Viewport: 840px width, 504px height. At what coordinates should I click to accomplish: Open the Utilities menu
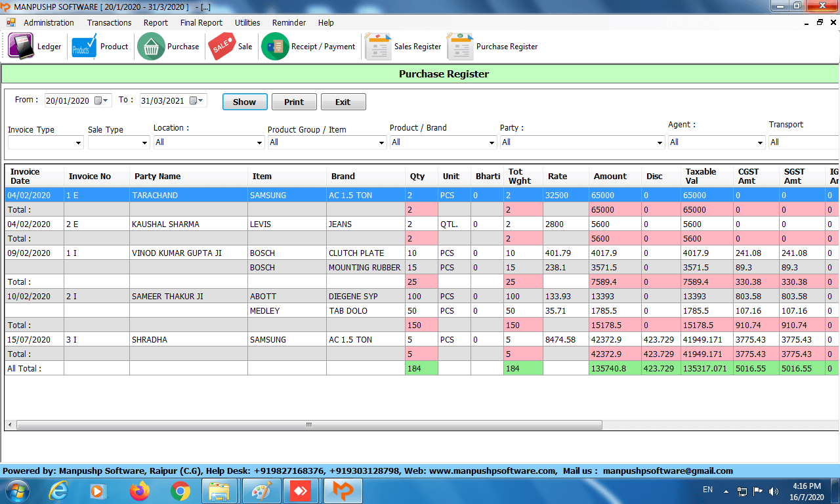[x=247, y=22]
